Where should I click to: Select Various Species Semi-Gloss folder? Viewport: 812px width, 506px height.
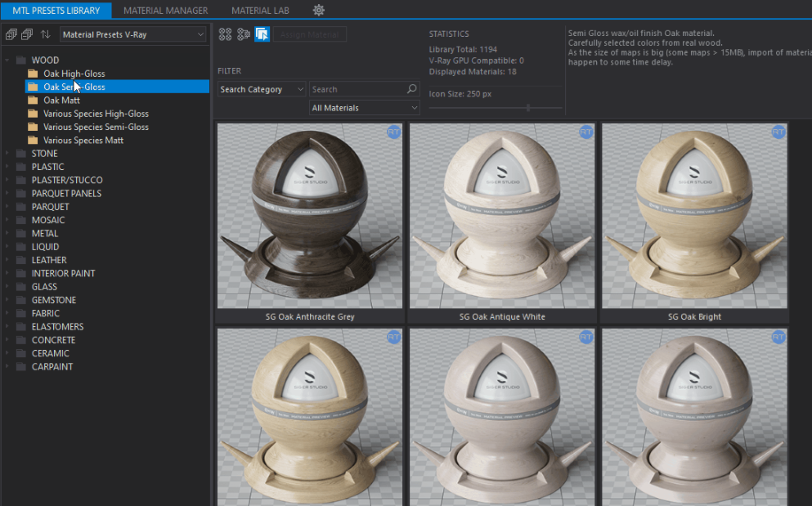coord(117,127)
